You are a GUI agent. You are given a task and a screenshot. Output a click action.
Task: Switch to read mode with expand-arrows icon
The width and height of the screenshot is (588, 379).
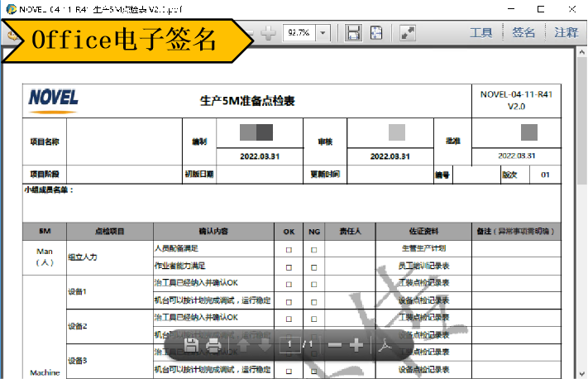(x=407, y=33)
